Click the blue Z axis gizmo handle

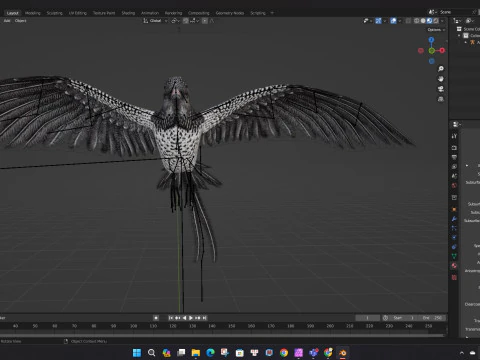pos(431,40)
